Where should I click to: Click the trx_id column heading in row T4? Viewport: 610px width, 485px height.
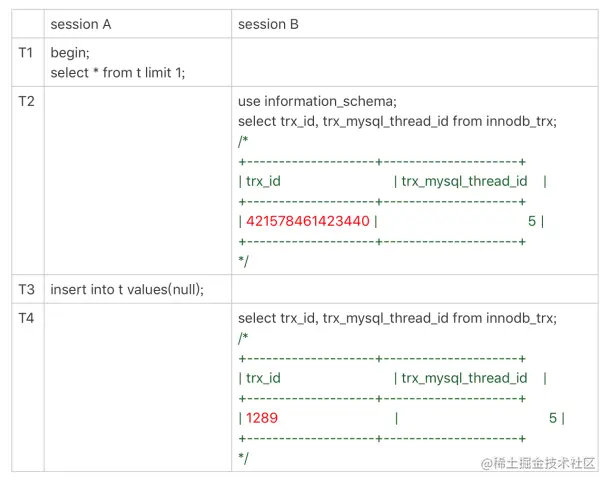[x=263, y=378]
